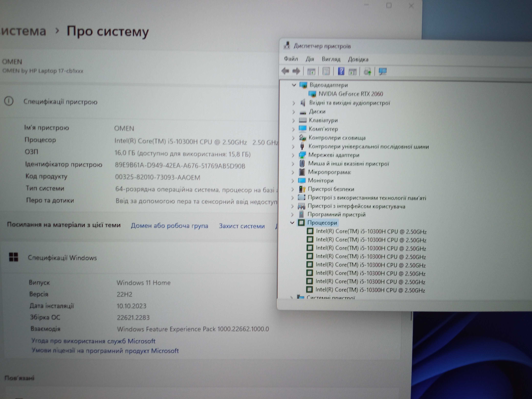This screenshot has width=532, height=399.
Task: Click the Back arrow in Device Manager toolbar
Action: coord(285,71)
